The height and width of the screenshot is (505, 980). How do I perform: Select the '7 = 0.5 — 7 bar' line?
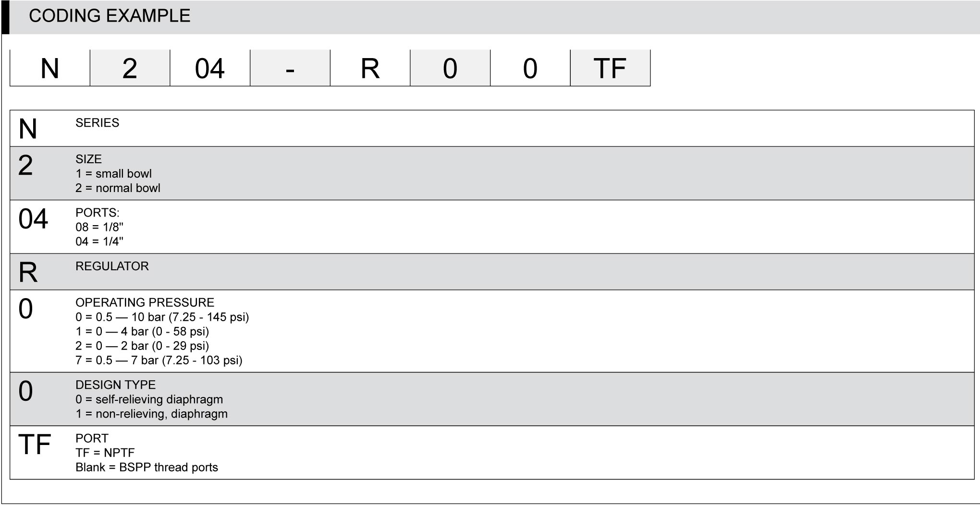click(159, 361)
